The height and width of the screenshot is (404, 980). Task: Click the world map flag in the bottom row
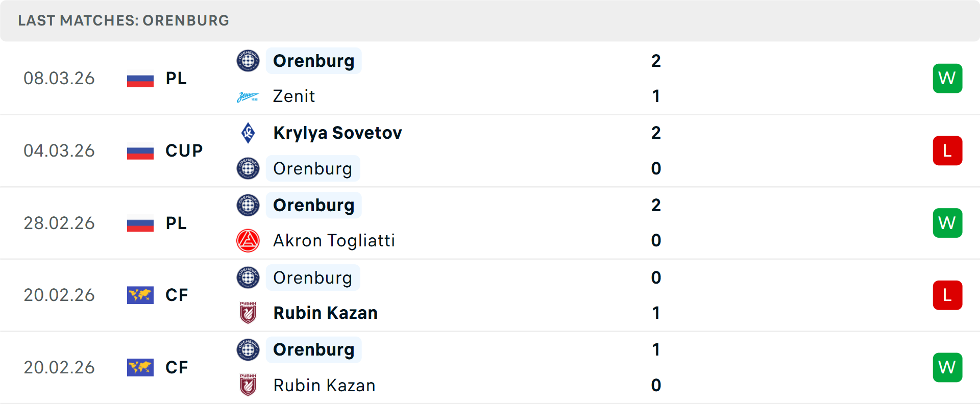point(140,367)
